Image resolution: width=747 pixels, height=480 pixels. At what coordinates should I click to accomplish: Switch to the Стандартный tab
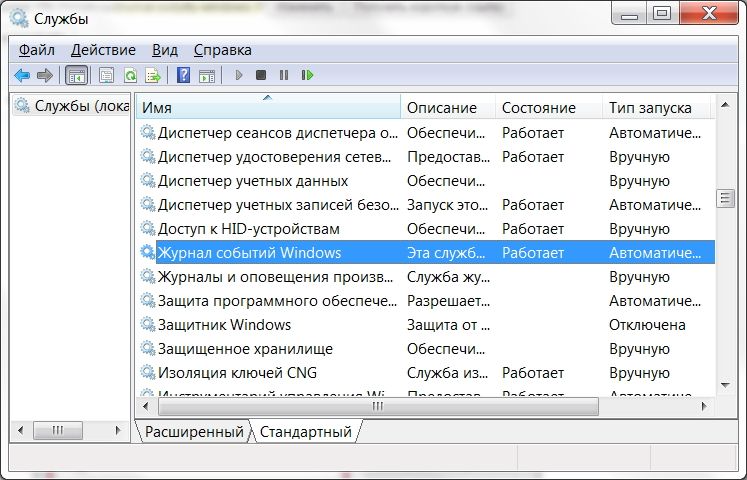[305, 431]
